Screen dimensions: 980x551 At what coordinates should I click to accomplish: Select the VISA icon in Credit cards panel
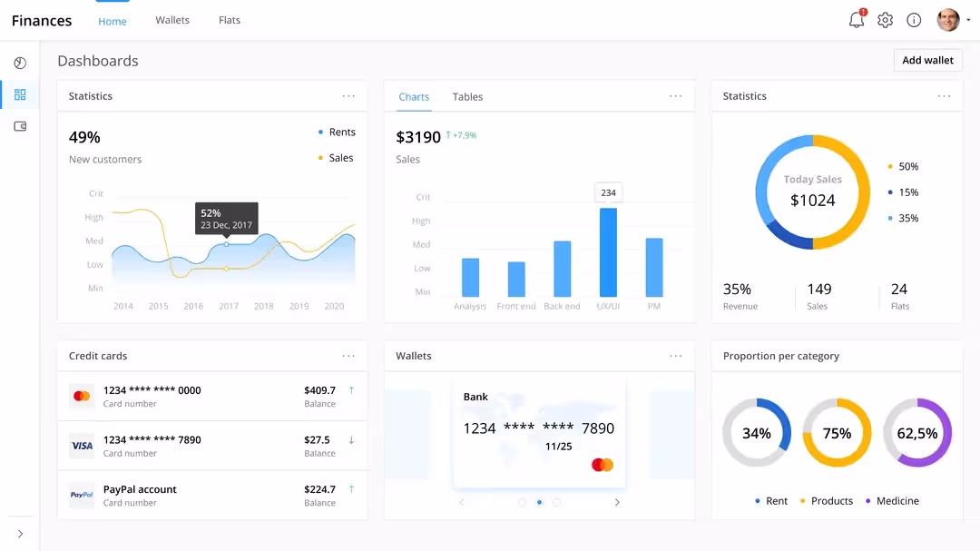click(x=82, y=445)
